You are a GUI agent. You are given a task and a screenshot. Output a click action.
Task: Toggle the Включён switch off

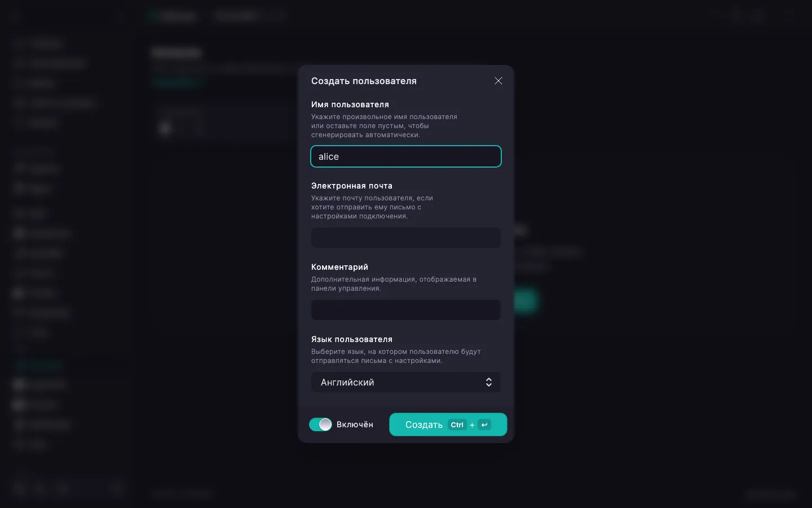click(320, 424)
